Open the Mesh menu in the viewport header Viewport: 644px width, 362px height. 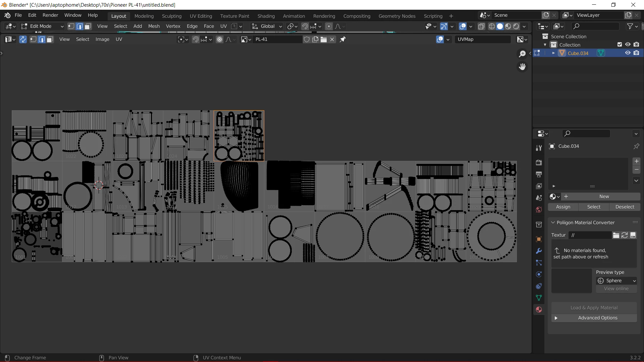(x=154, y=26)
